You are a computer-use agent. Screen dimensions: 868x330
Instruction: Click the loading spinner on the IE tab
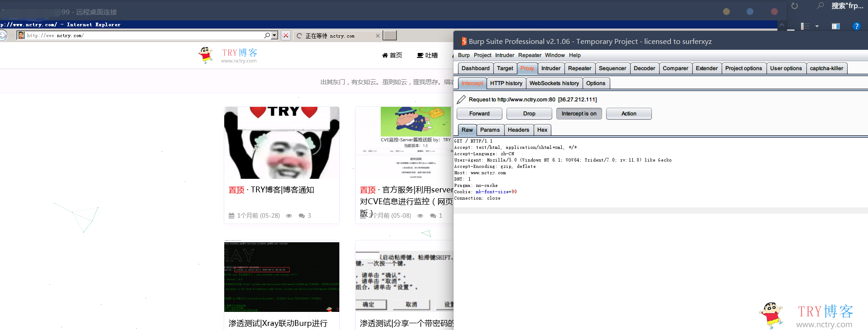coord(299,36)
